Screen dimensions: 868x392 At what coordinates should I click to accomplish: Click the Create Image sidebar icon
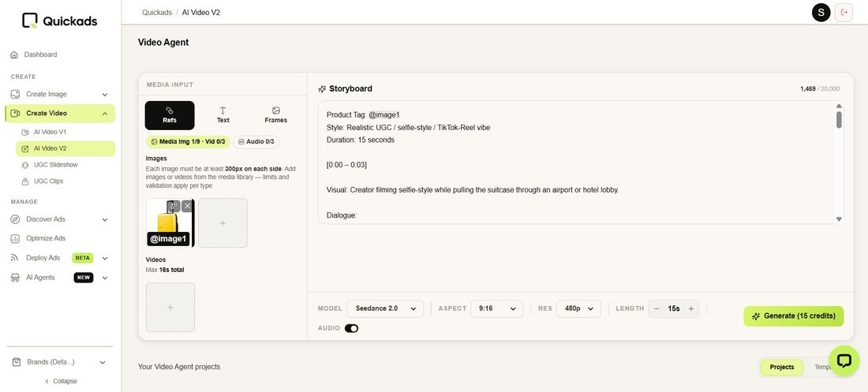[16, 94]
